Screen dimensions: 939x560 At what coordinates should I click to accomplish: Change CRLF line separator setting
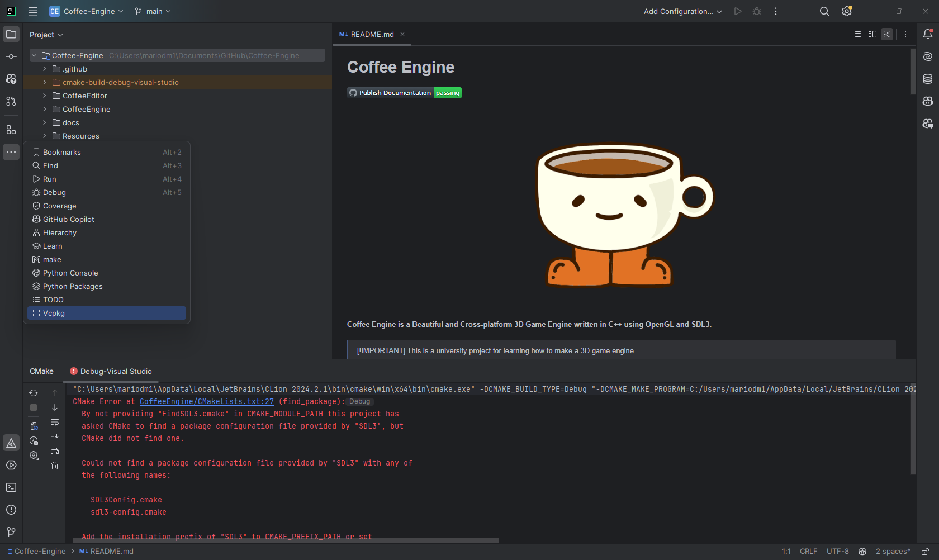[x=808, y=552]
